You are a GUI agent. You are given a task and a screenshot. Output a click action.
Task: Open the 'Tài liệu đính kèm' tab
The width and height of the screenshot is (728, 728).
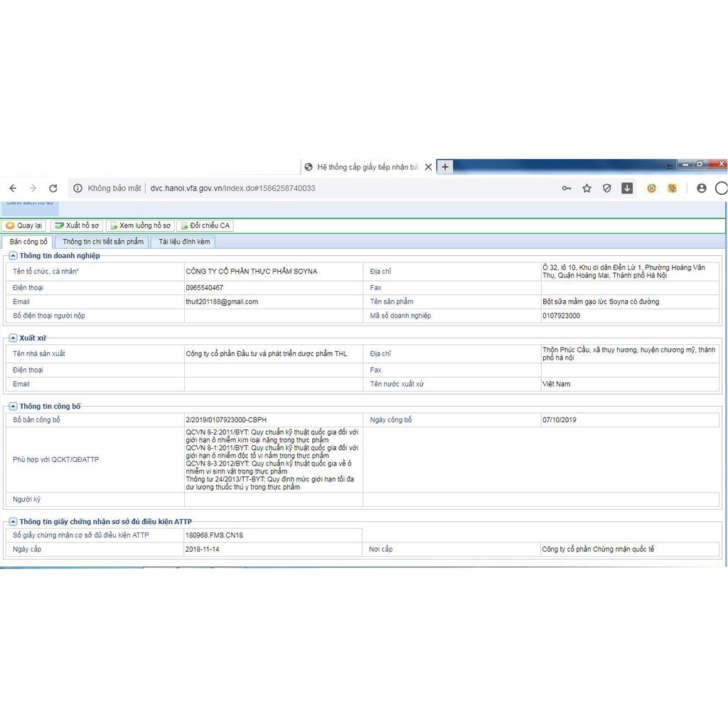pos(184,242)
